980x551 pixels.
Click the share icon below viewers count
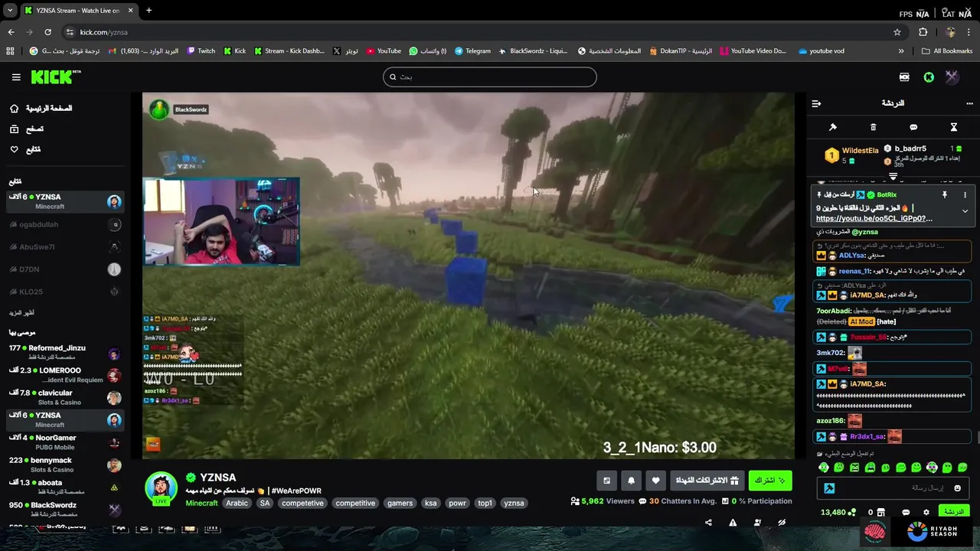point(708,523)
